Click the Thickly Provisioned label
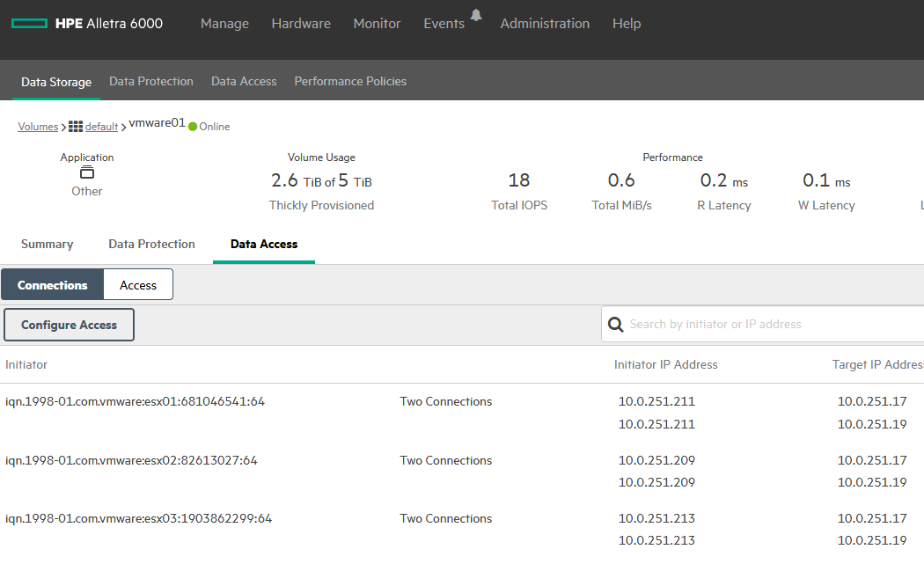 [322, 205]
